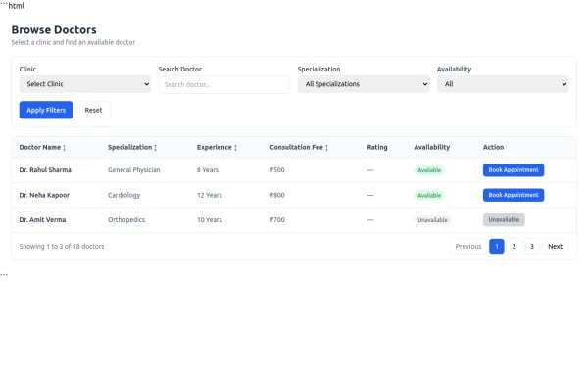Click the Specialization filter label
This screenshot has width=588, height=376.
coord(319,69)
